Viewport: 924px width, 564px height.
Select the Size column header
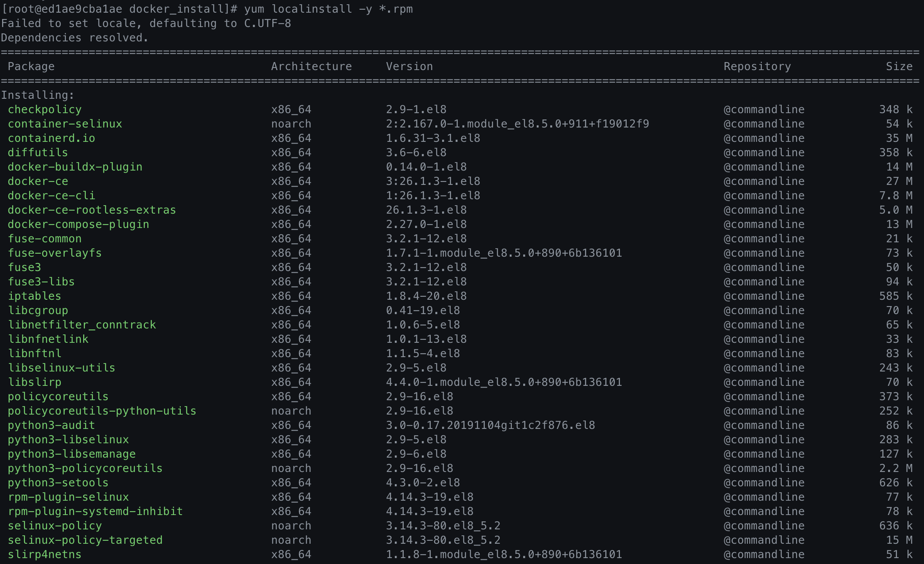click(x=899, y=66)
